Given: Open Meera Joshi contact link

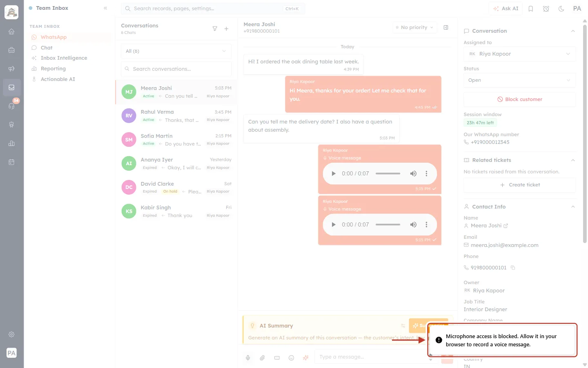Looking at the screenshot, I should 506,226.
